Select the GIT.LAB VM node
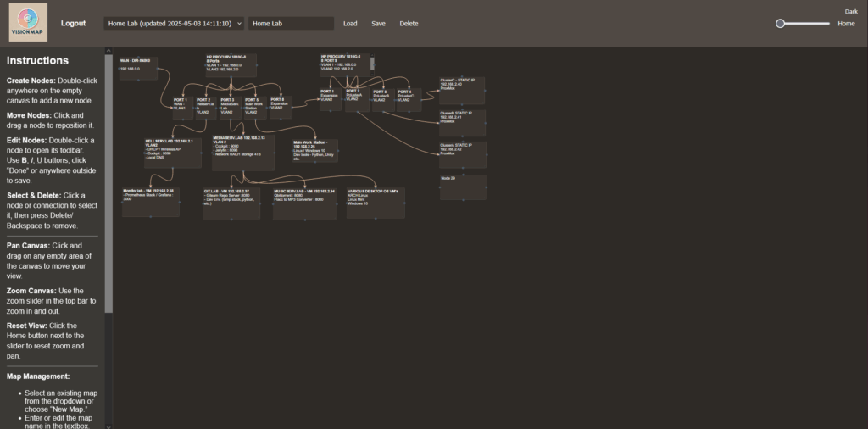Image resolution: width=868 pixels, height=429 pixels. [x=231, y=203]
